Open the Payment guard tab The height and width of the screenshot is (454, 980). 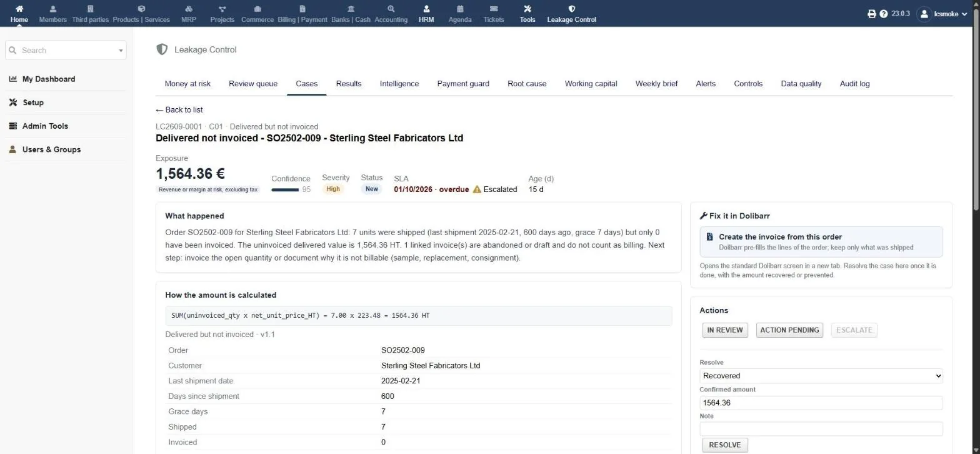[x=463, y=83]
